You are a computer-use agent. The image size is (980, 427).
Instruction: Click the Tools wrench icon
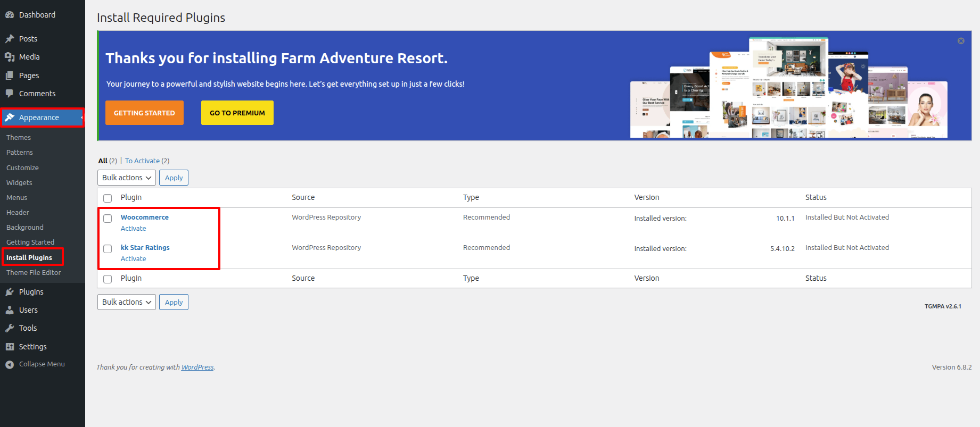pyautogui.click(x=10, y=328)
